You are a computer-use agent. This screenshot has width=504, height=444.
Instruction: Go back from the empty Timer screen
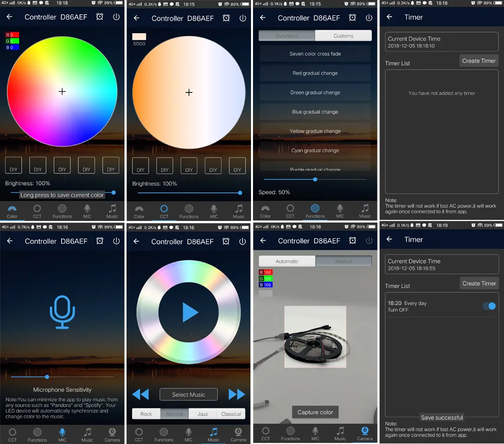pyautogui.click(x=389, y=17)
